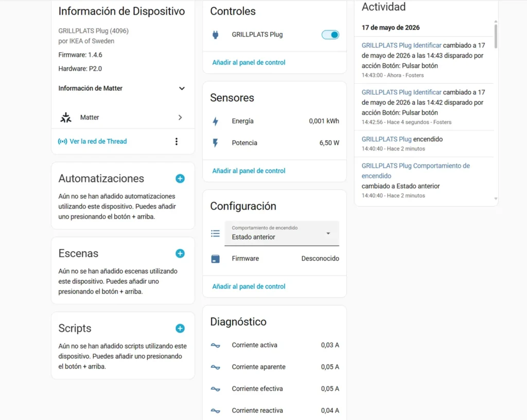Click the 17 de mayo de 2026 heading
527x420 pixels.
coord(391,28)
